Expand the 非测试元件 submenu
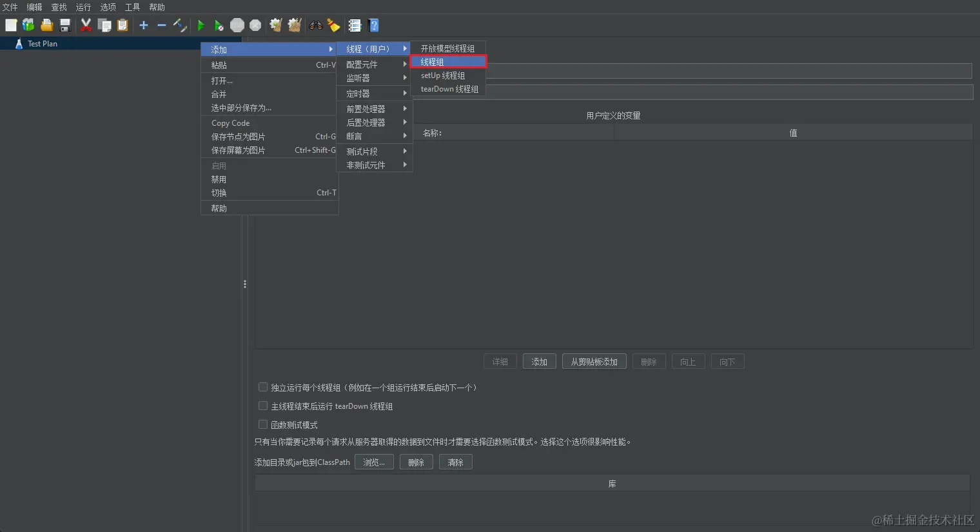This screenshot has width=980, height=532. [374, 165]
